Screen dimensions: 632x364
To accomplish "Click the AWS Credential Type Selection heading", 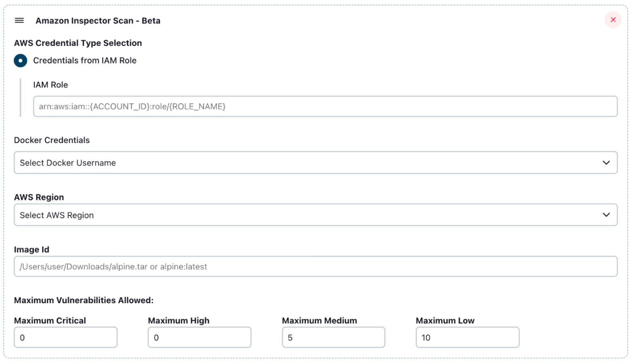I will [78, 43].
